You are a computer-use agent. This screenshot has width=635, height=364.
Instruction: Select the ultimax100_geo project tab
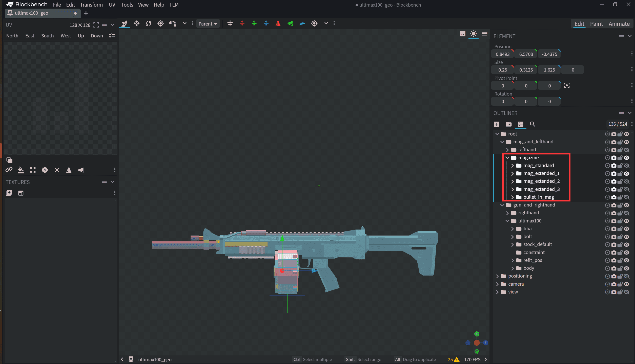coord(43,13)
